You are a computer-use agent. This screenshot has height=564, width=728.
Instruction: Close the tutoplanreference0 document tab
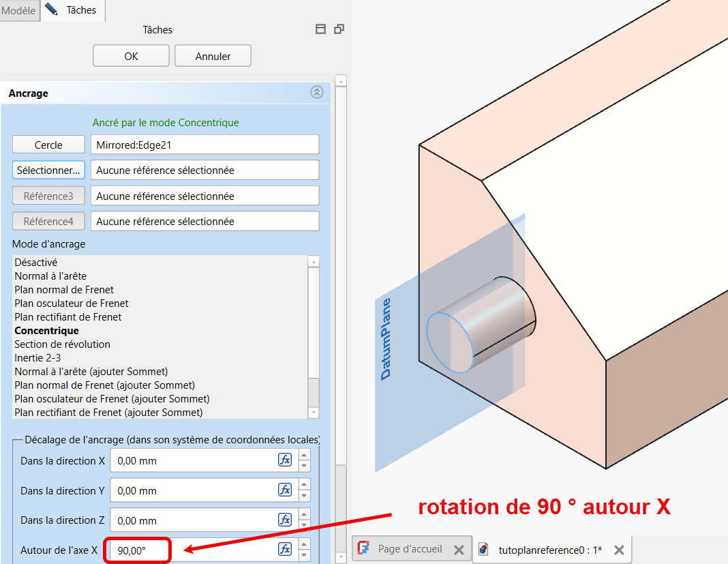(x=619, y=550)
